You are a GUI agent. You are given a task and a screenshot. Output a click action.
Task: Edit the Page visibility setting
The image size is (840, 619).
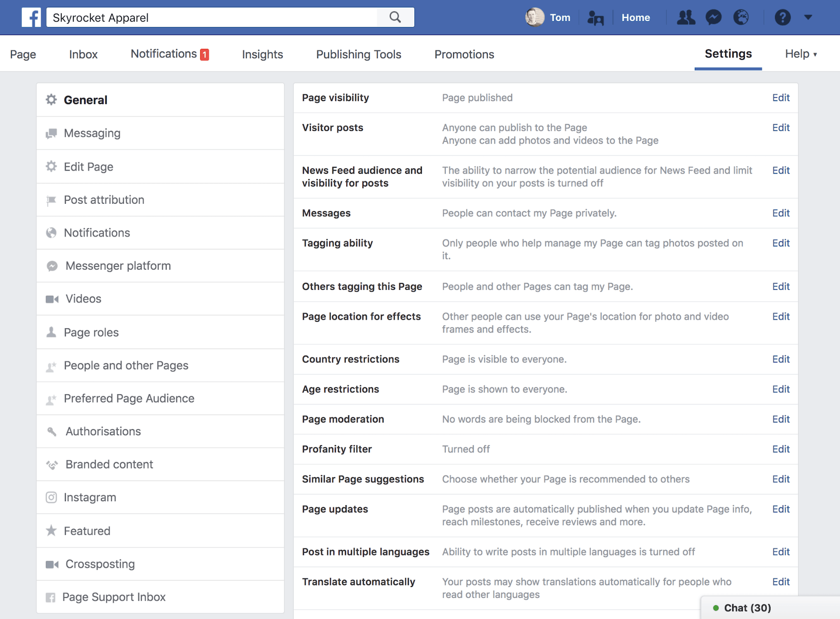[x=781, y=98]
